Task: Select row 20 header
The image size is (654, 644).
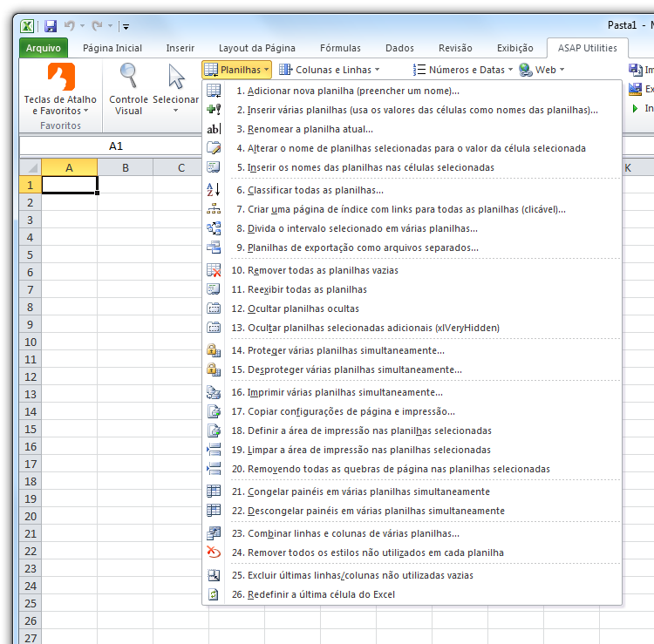Action: [x=31, y=517]
